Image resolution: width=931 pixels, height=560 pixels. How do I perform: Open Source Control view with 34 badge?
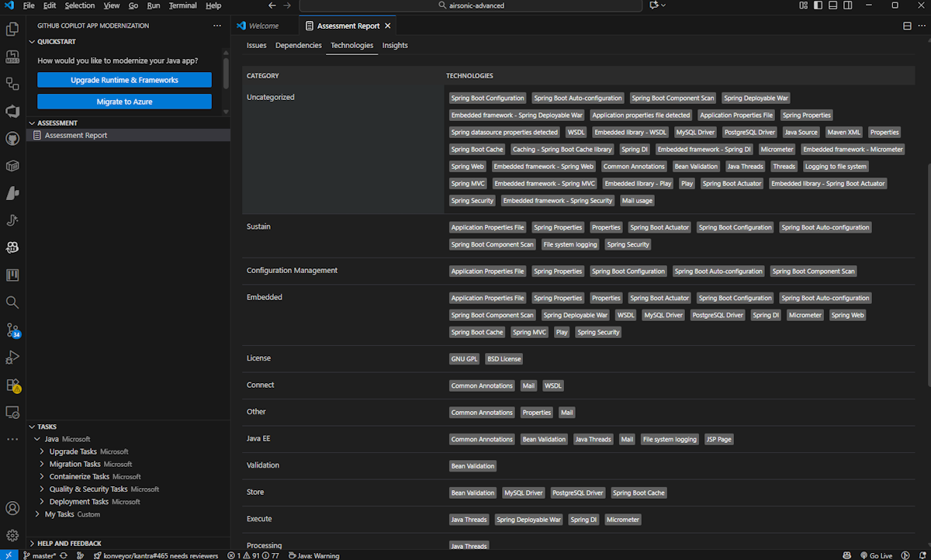click(x=12, y=330)
